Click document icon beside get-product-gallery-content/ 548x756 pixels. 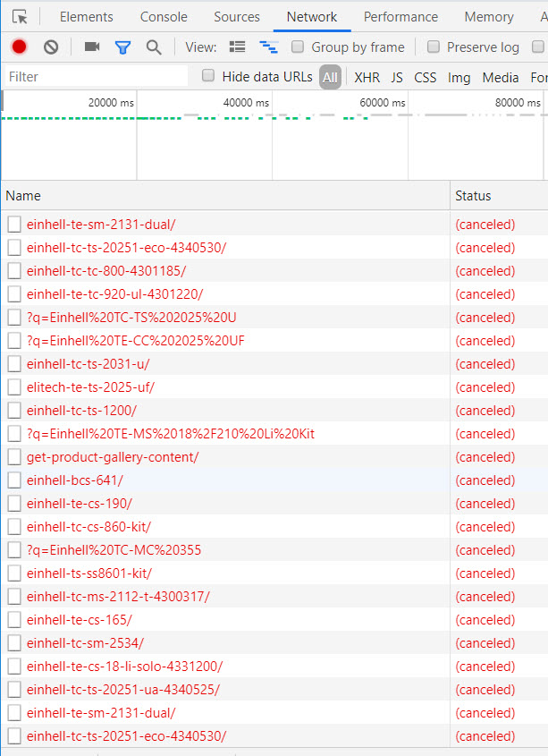pos(14,457)
